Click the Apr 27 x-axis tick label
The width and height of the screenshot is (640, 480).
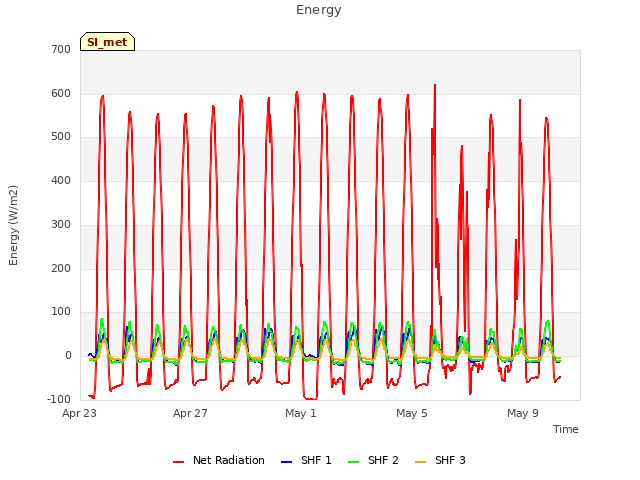click(190, 413)
